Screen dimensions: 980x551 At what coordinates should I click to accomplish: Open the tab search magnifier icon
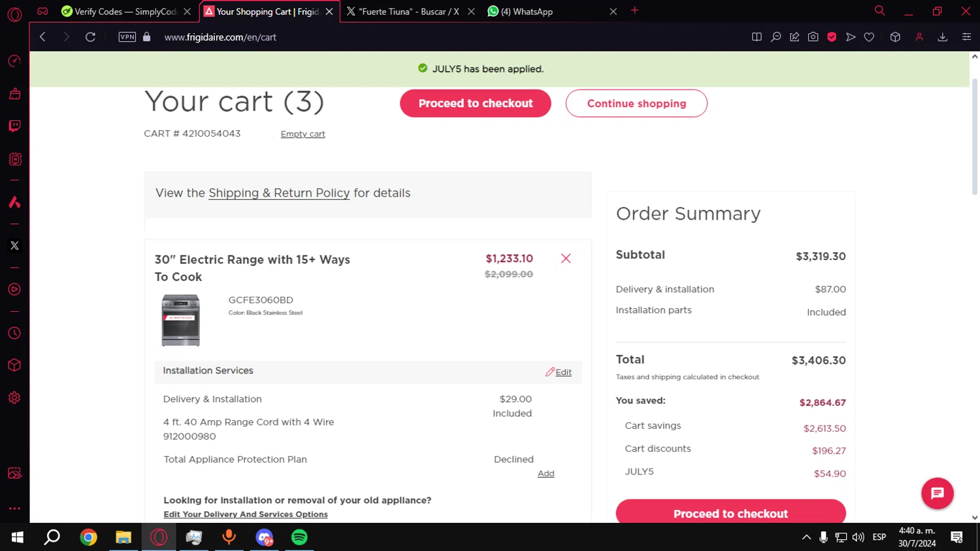(x=879, y=10)
